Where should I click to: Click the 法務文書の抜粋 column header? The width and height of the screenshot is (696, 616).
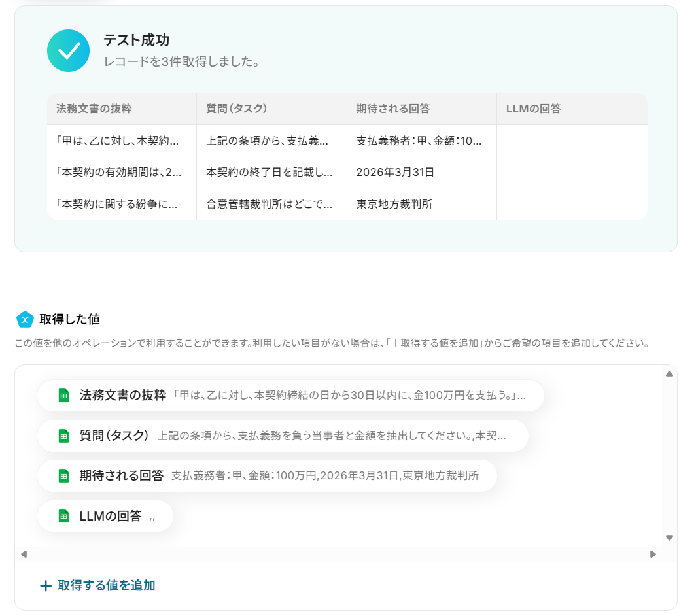(x=94, y=109)
